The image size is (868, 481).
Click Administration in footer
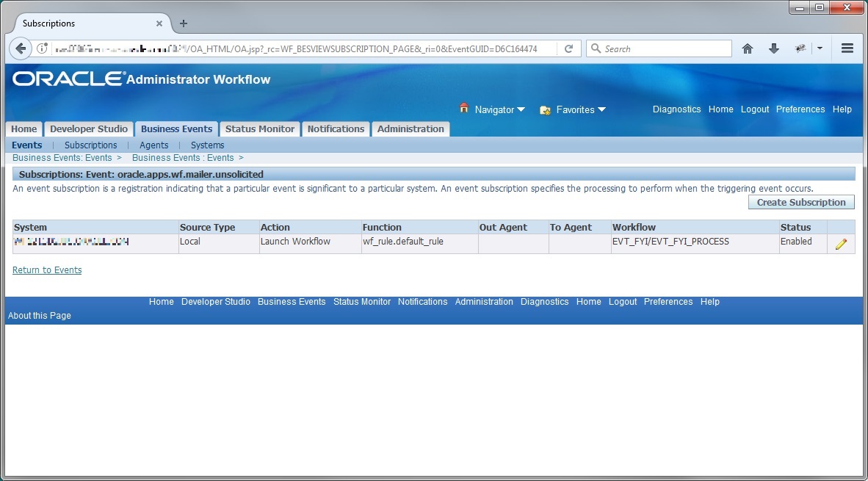pyautogui.click(x=484, y=302)
